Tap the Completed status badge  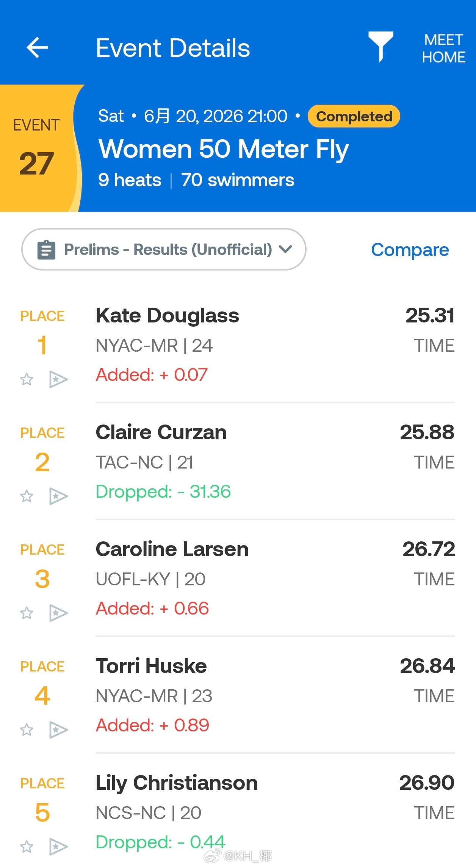354,116
